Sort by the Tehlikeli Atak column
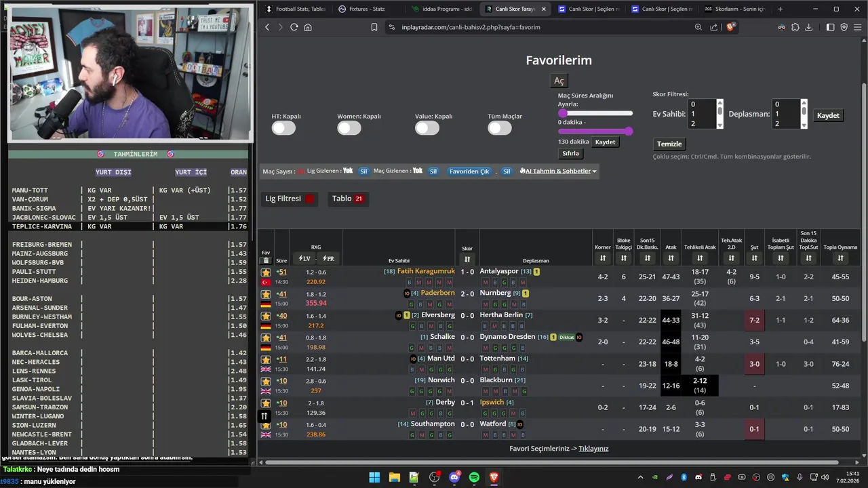 pyautogui.click(x=700, y=258)
